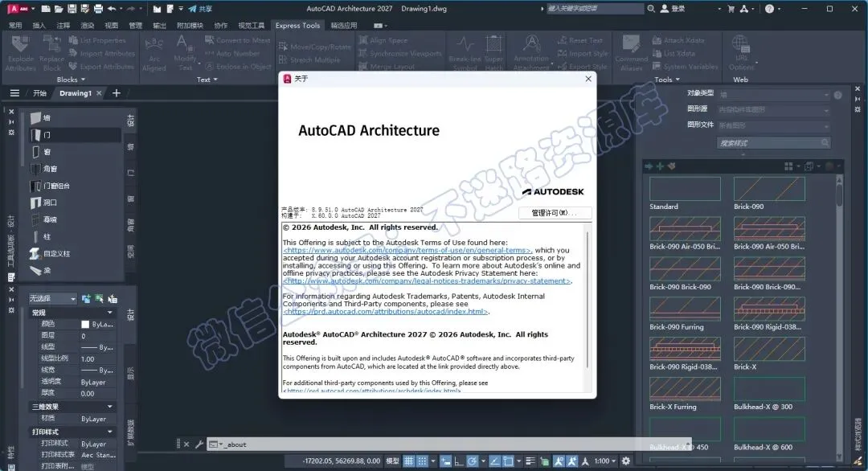Collapse the 常规 properties section
868x471 pixels.
[x=109, y=313]
